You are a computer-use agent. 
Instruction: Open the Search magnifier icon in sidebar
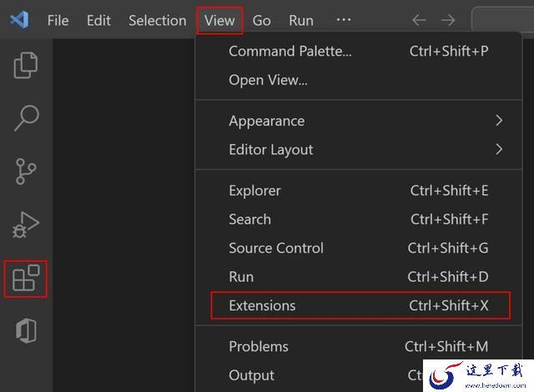tap(27, 118)
